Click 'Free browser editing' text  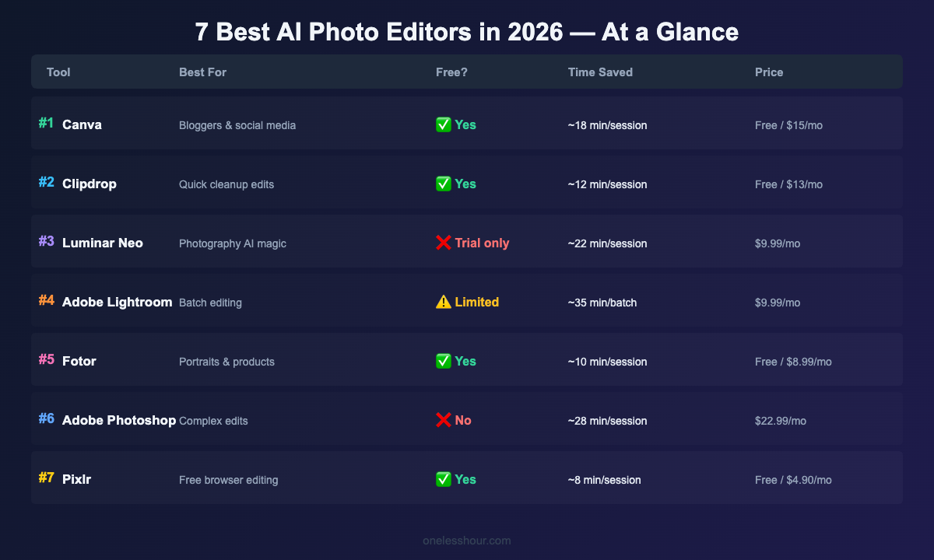pos(228,480)
